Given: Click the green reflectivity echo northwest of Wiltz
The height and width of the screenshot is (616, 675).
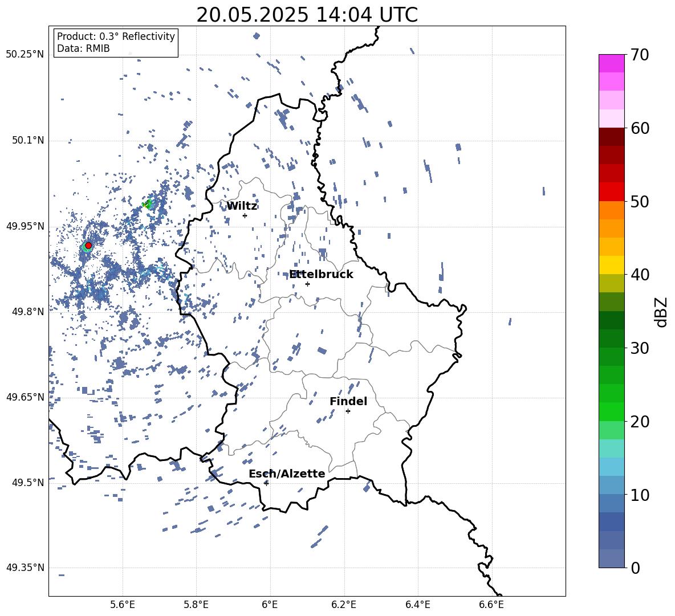Looking at the screenshot, I should [x=148, y=205].
